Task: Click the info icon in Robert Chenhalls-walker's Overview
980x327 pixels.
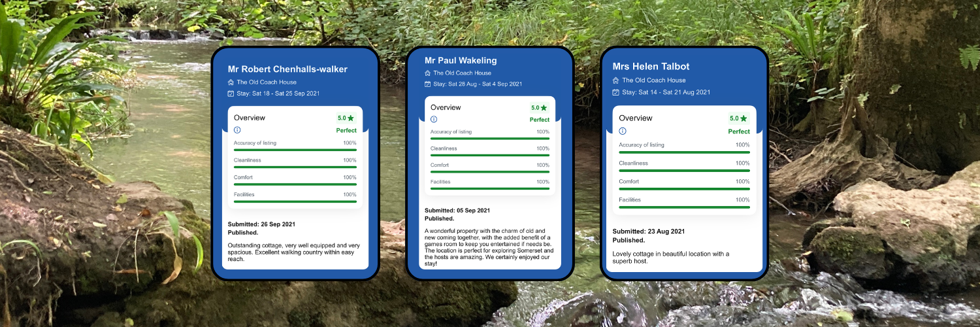Action: click(237, 130)
